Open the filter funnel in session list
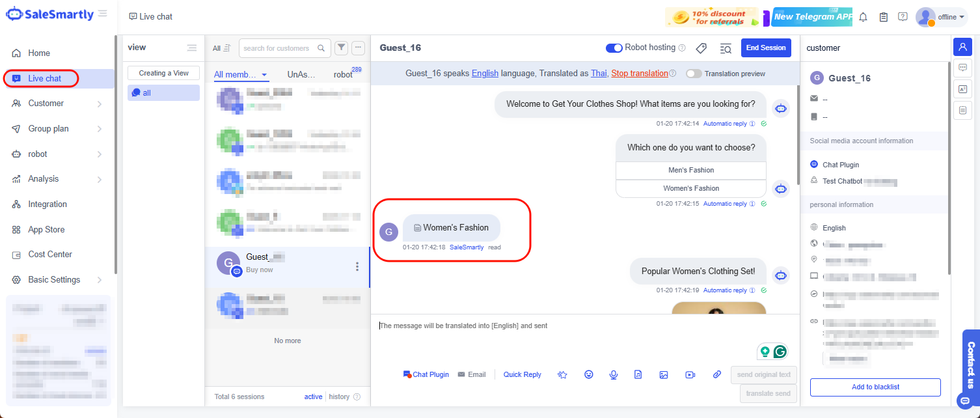This screenshot has width=980, height=418. 341,48
